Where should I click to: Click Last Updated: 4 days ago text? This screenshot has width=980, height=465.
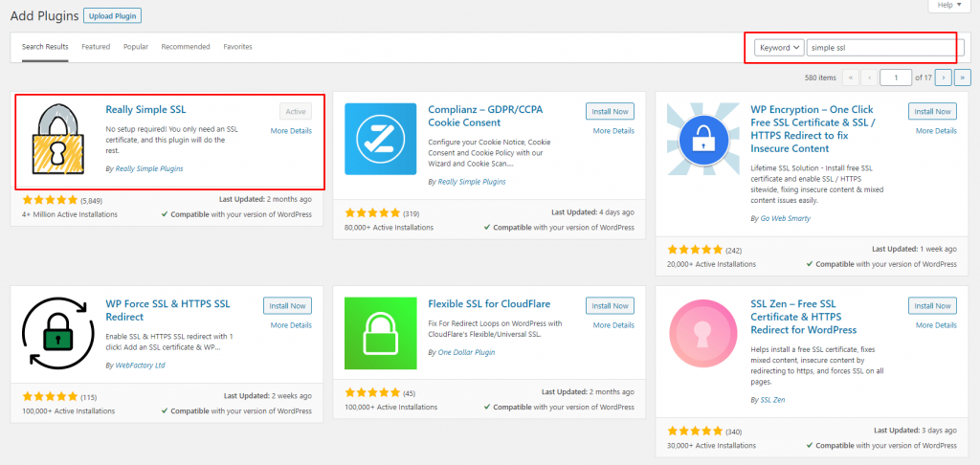coord(592,212)
